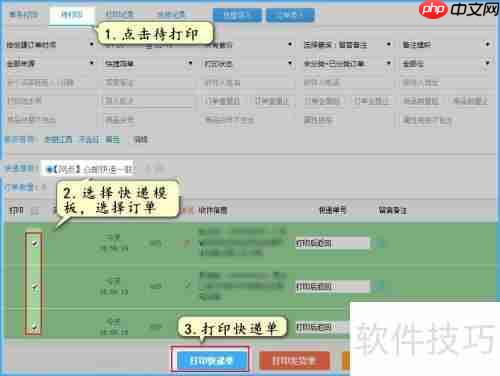Toggle the checkbox of the third order row
This screenshot has height=376, width=500.
[35, 327]
